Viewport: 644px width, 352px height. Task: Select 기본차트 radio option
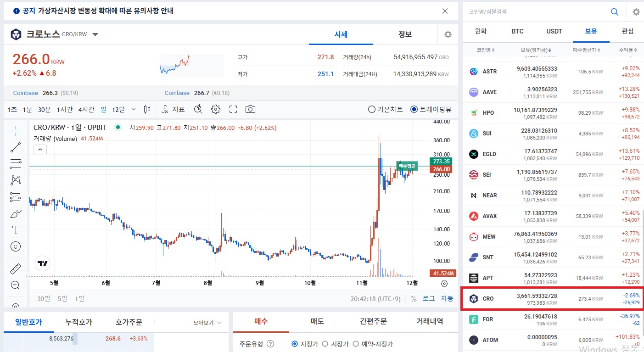click(x=386, y=109)
